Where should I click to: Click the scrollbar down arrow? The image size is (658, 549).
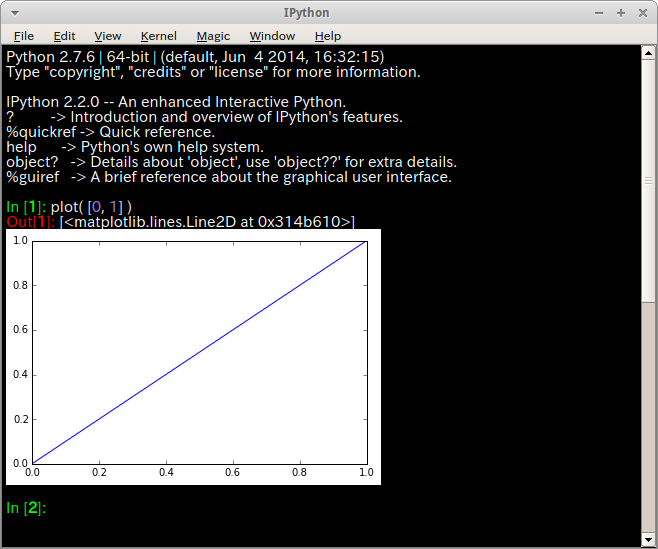pyautogui.click(x=648, y=540)
